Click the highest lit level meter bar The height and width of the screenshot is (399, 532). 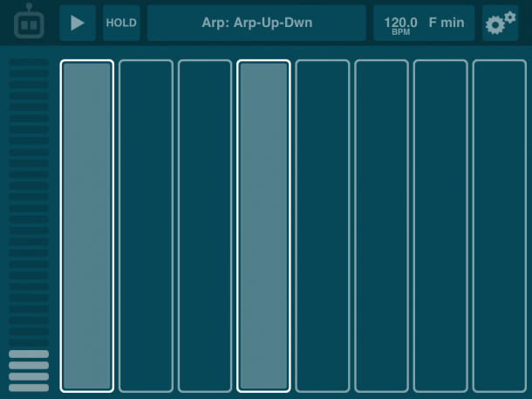pyautogui.click(x=29, y=354)
